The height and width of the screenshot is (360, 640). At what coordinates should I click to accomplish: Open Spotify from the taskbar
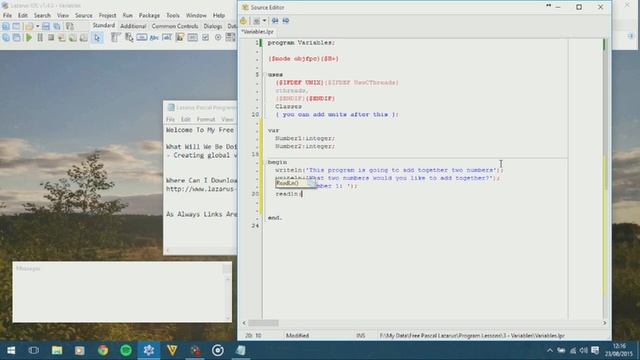[x=126, y=350]
